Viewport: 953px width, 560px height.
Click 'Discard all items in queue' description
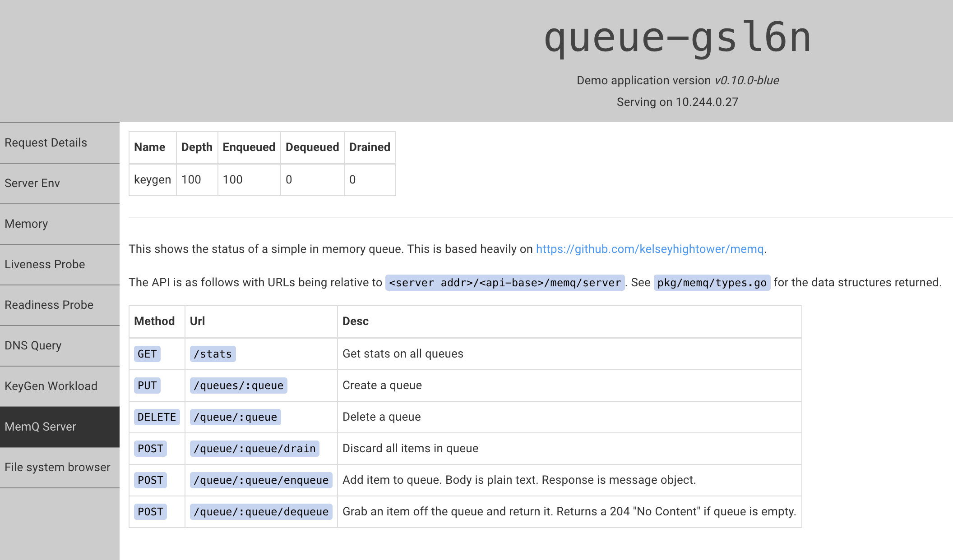tap(410, 448)
